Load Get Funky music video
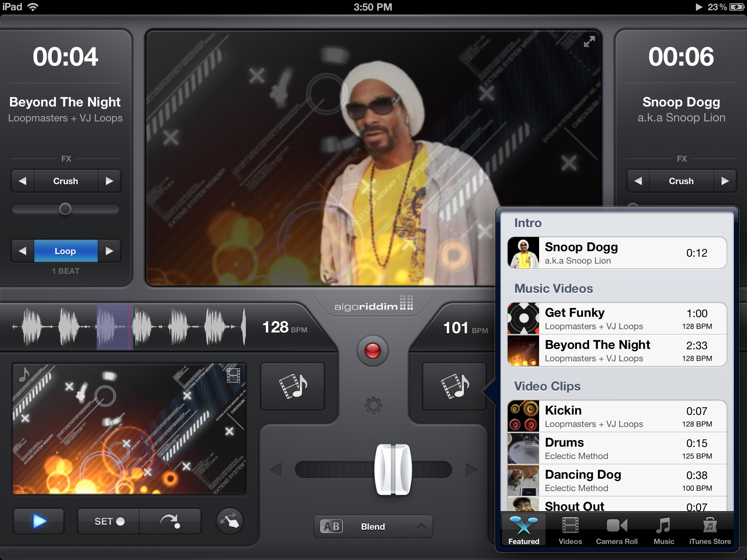747x560 pixels. tap(617, 318)
